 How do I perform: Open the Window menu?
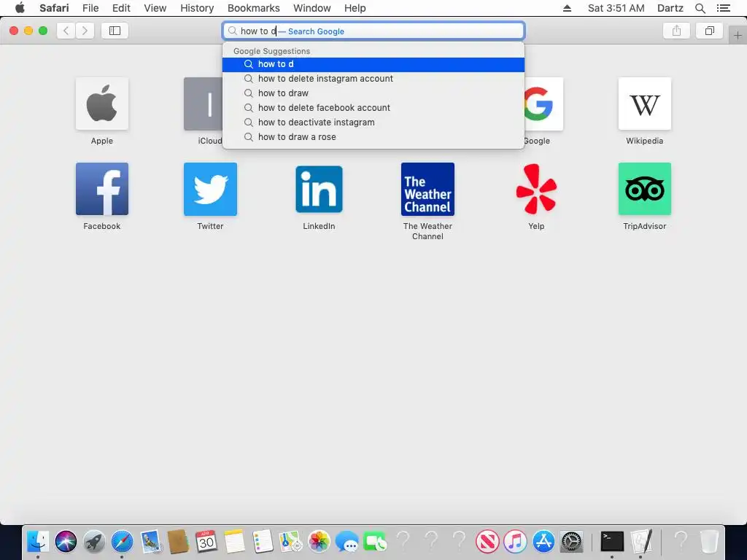point(311,8)
